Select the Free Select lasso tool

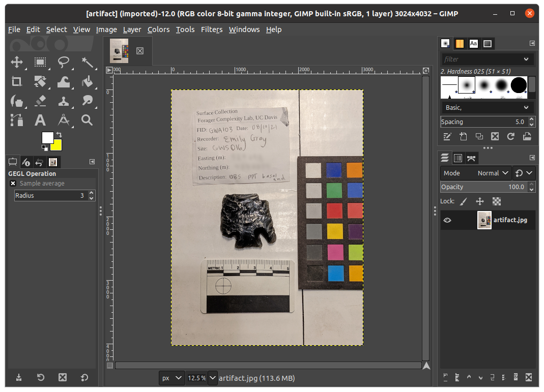(64, 63)
